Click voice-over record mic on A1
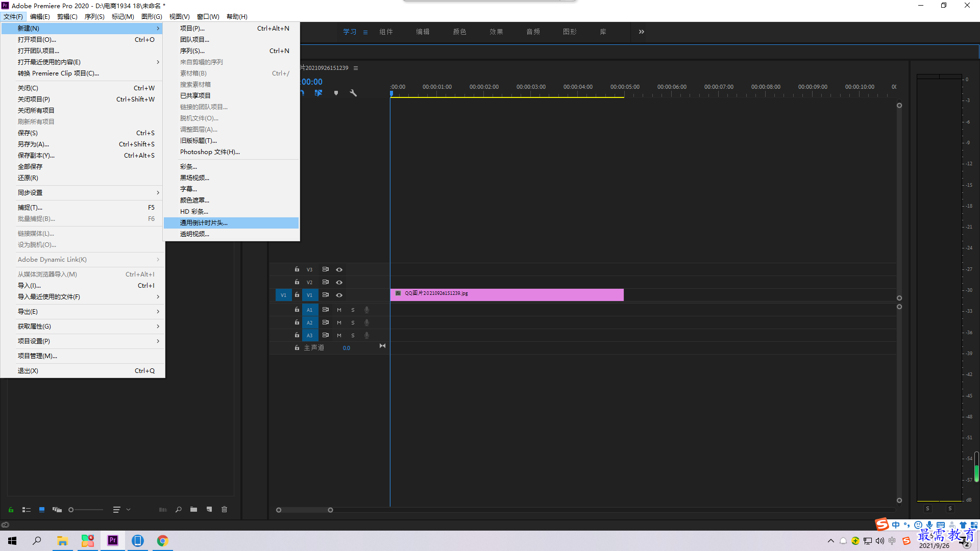The width and height of the screenshot is (980, 551). [366, 310]
